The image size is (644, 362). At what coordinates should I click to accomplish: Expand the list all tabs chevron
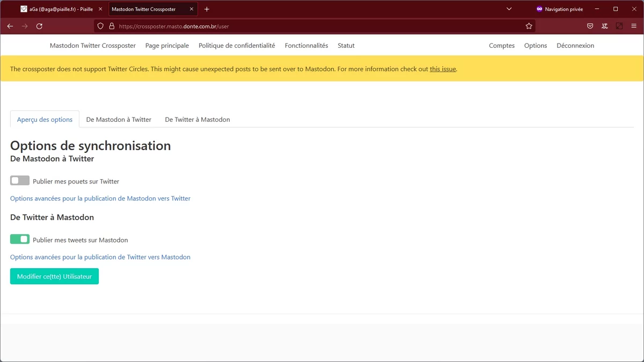tap(509, 9)
